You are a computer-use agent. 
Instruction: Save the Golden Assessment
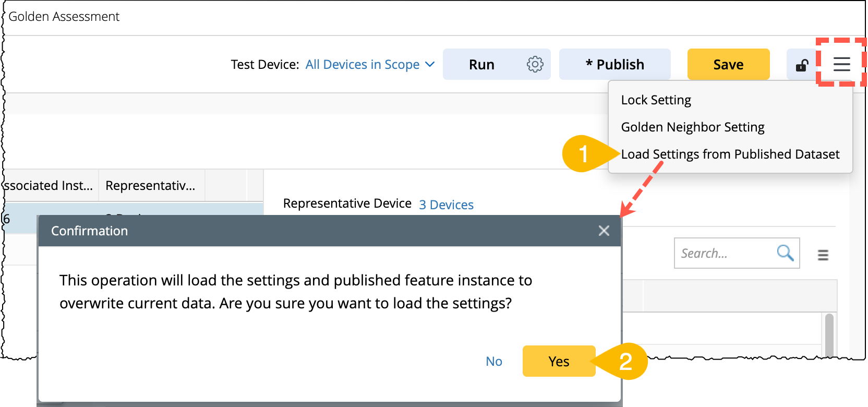point(728,64)
